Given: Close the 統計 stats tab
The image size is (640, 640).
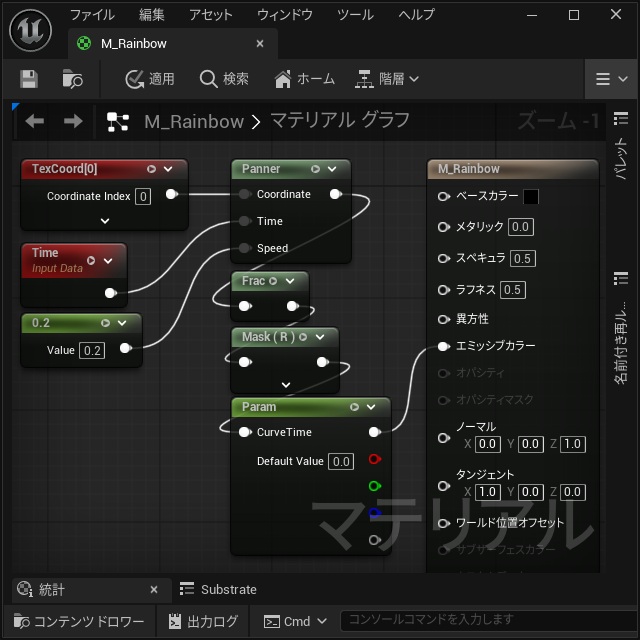Looking at the screenshot, I should coord(154,590).
